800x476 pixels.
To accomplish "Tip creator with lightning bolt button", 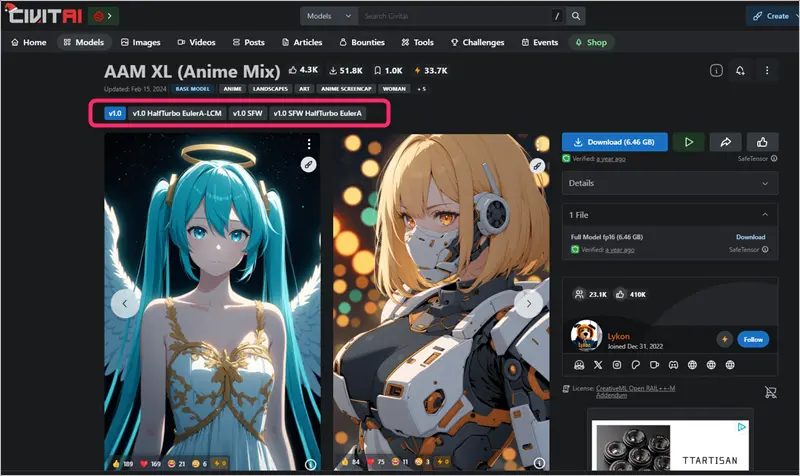I will [723, 339].
